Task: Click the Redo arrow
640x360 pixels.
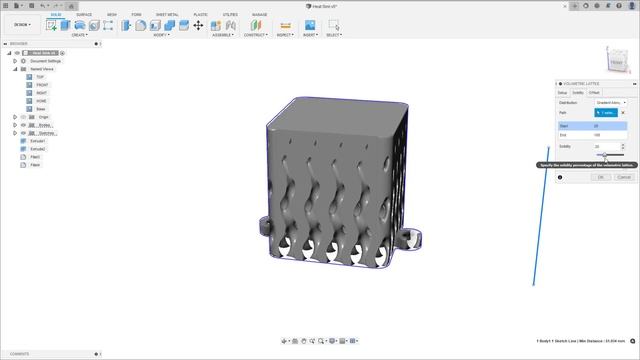Action: pyautogui.click(x=57, y=6)
